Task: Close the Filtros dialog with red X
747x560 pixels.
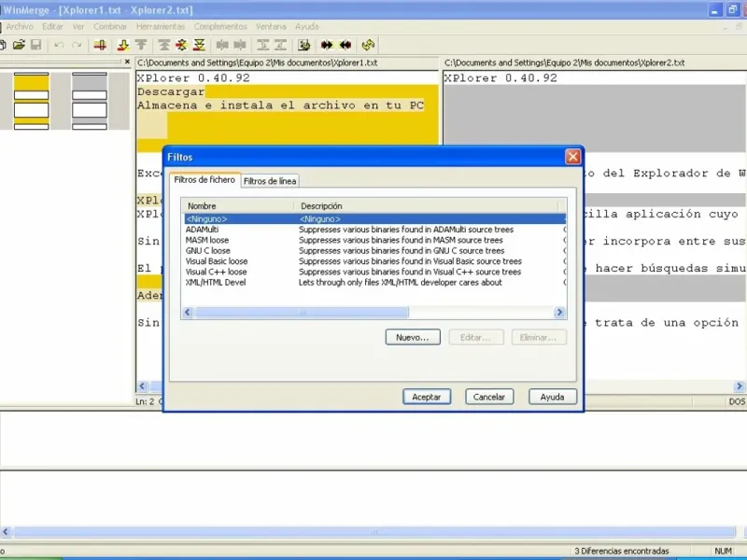Action: coord(572,157)
